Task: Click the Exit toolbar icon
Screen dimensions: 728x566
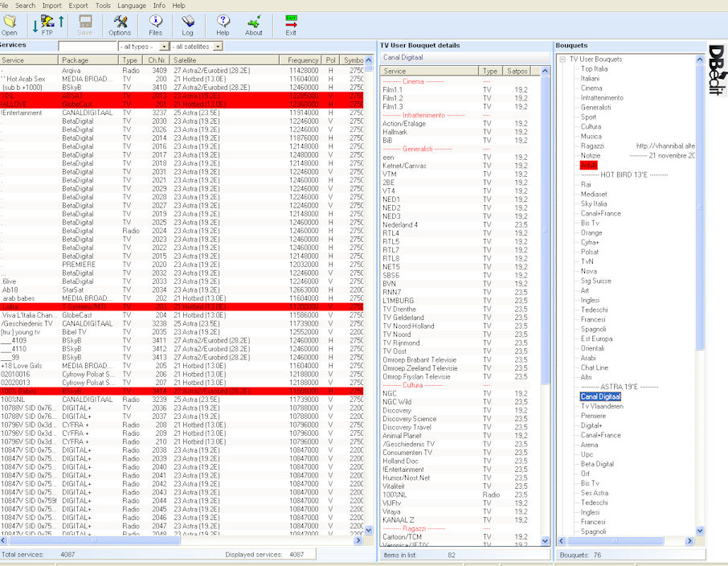Action: pos(291,25)
